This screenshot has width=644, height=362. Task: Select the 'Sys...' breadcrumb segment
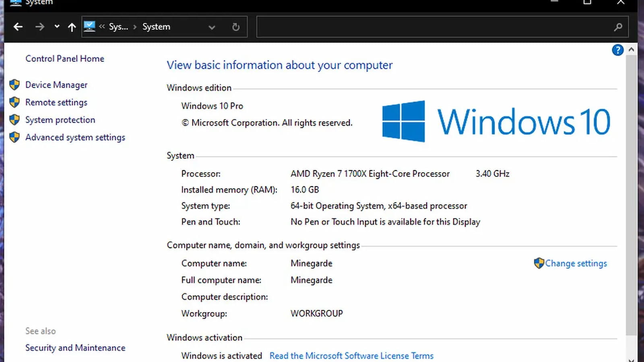pyautogui.click(x=118, y=27)
